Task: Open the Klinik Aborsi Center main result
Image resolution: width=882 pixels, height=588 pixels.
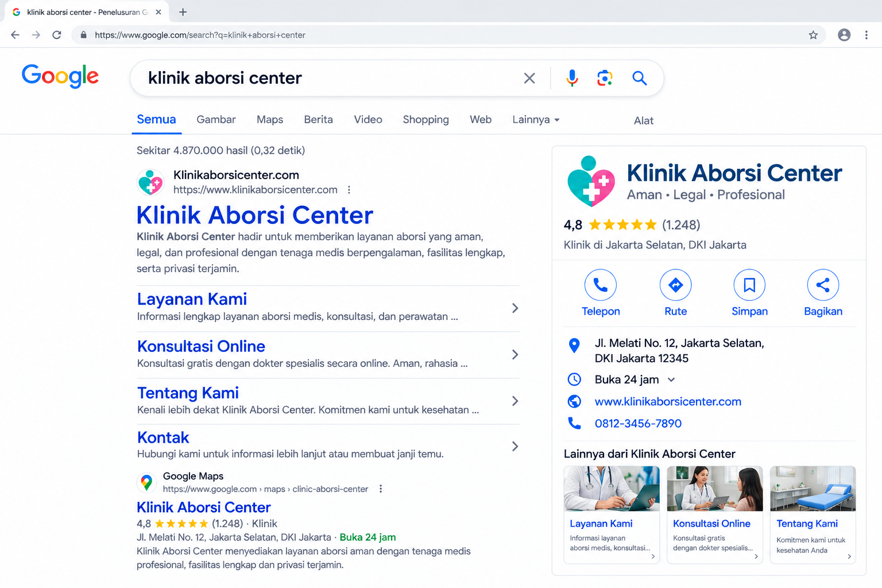Action: [x=255, y=215]
